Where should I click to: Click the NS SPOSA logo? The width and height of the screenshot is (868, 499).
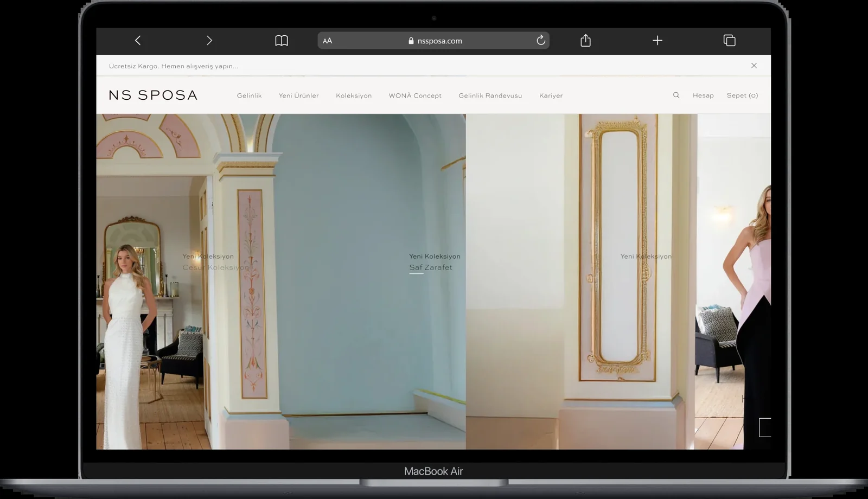[x=153, y=95]
